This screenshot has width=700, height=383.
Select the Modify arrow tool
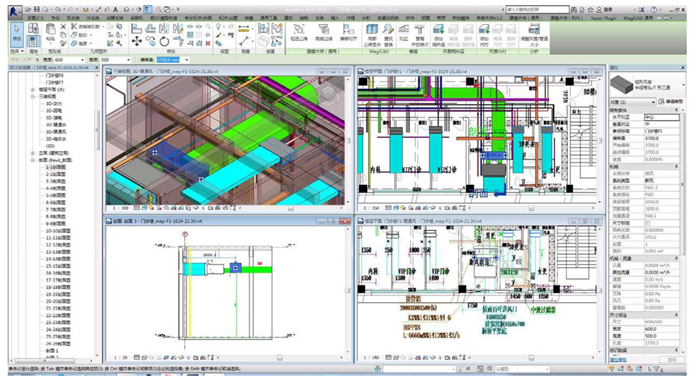17,33
